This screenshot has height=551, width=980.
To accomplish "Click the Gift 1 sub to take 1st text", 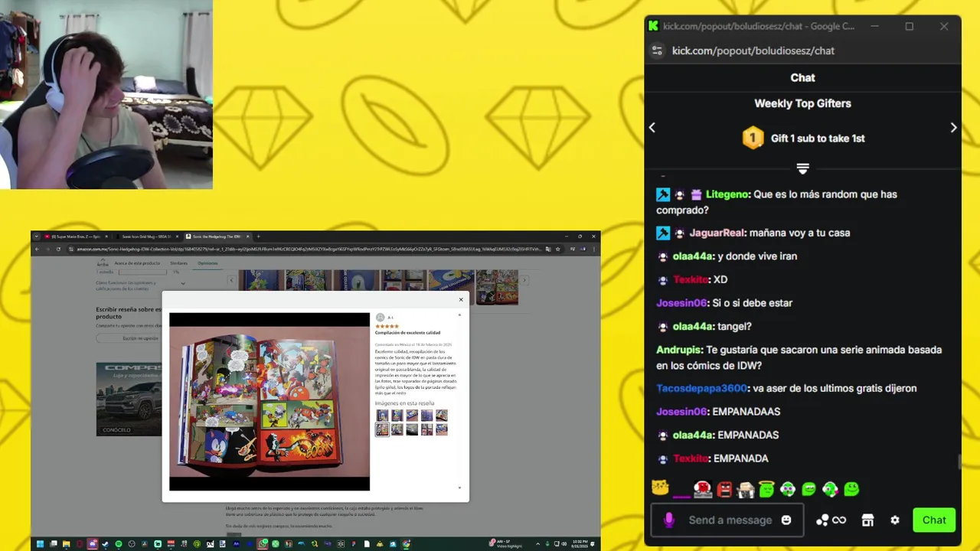I will 818,139.
